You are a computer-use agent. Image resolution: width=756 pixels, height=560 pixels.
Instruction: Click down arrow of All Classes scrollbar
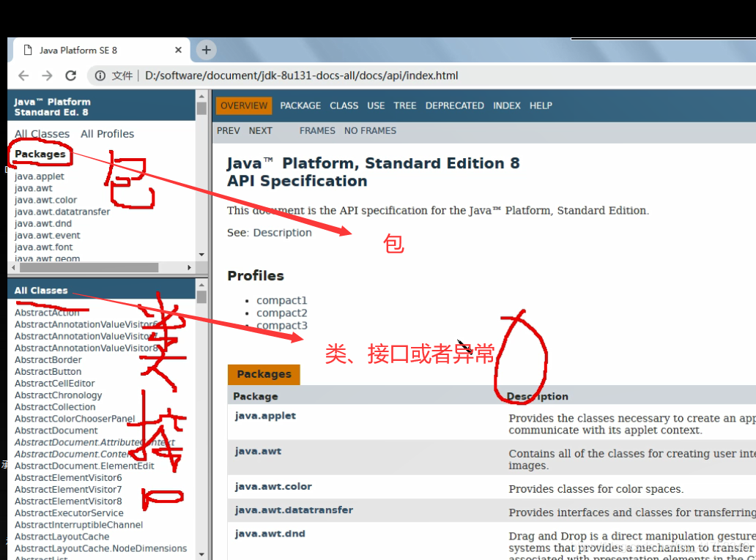201,555
